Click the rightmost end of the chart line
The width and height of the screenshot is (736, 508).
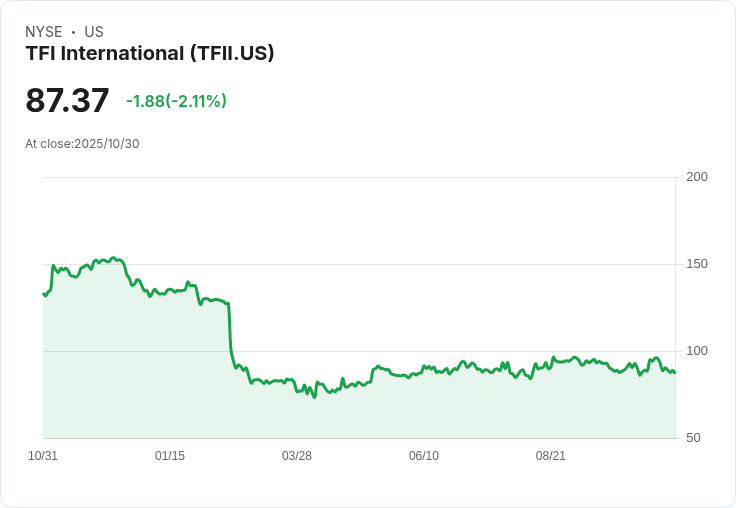(x=675, y=372)
